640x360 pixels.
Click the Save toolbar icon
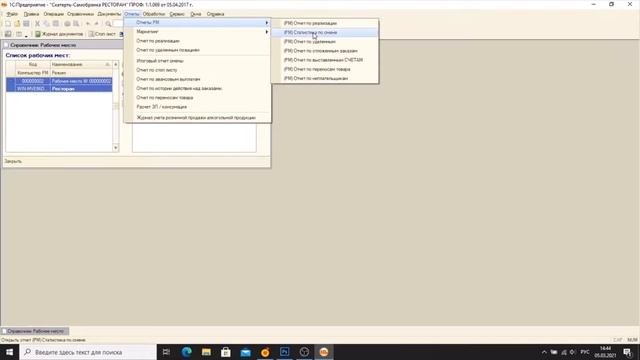(x=27, y=24)
